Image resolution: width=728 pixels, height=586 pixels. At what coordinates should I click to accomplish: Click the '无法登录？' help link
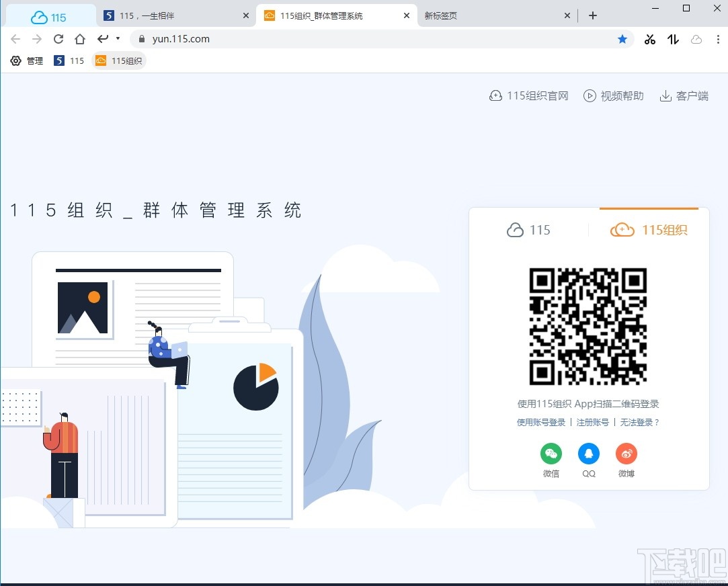pyautogui.click(x=639, y=422)
